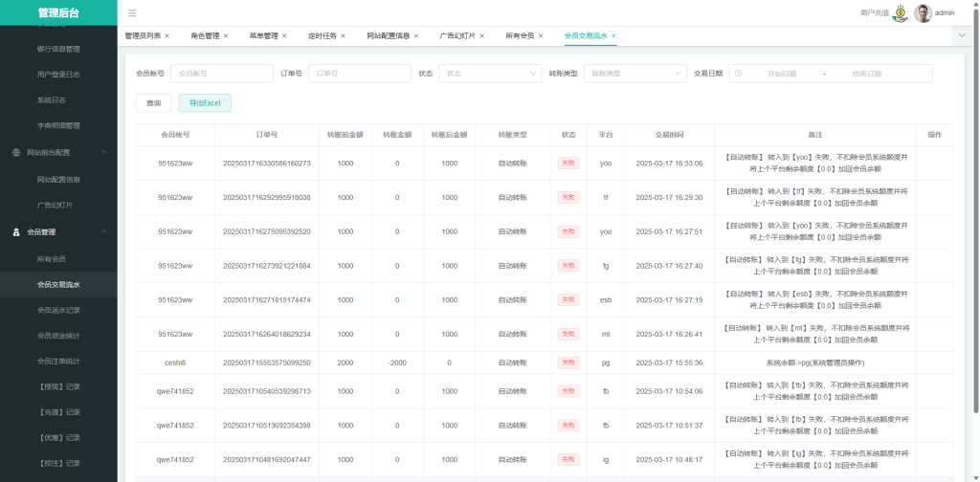Click the hamburger sidebar collapse icon
The height and width of the screenshot is (482, 980).
(132, 13)
